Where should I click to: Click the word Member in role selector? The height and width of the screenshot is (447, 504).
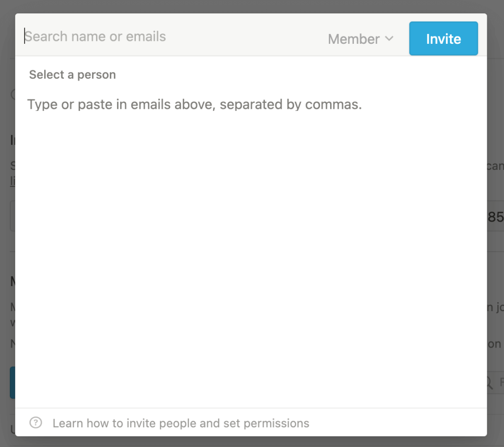pyautogui.click(x=353, y=39)
